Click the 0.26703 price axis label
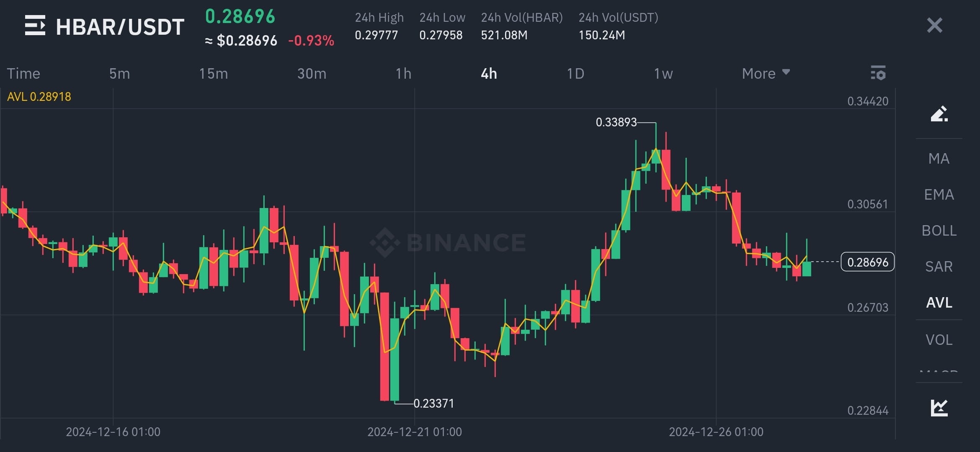 click(x=868, y=308)
